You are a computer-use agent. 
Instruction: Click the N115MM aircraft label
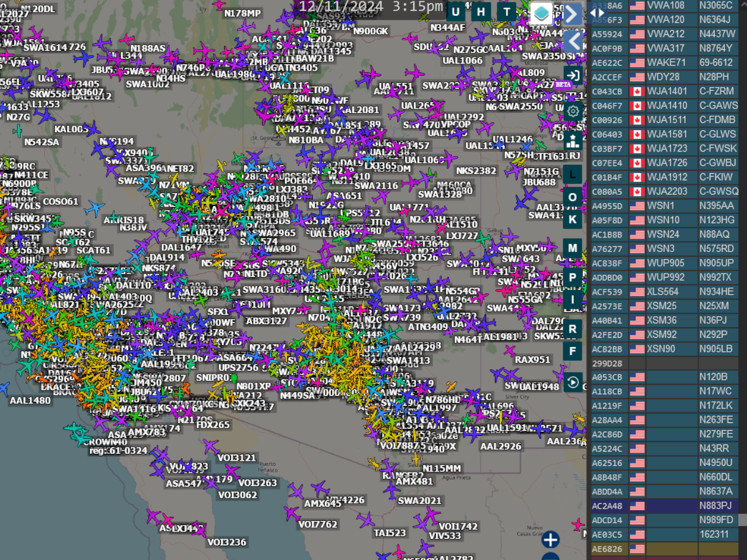point(442,468)
